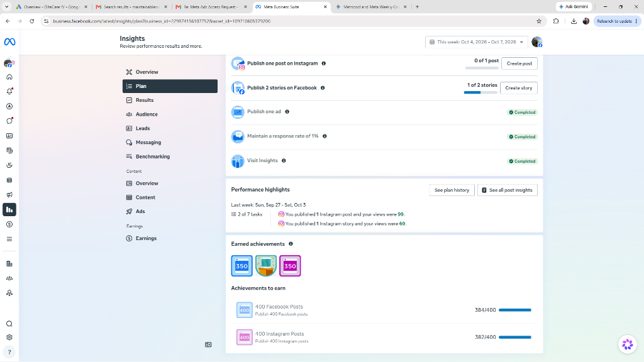Reload the page

point(31,21)
